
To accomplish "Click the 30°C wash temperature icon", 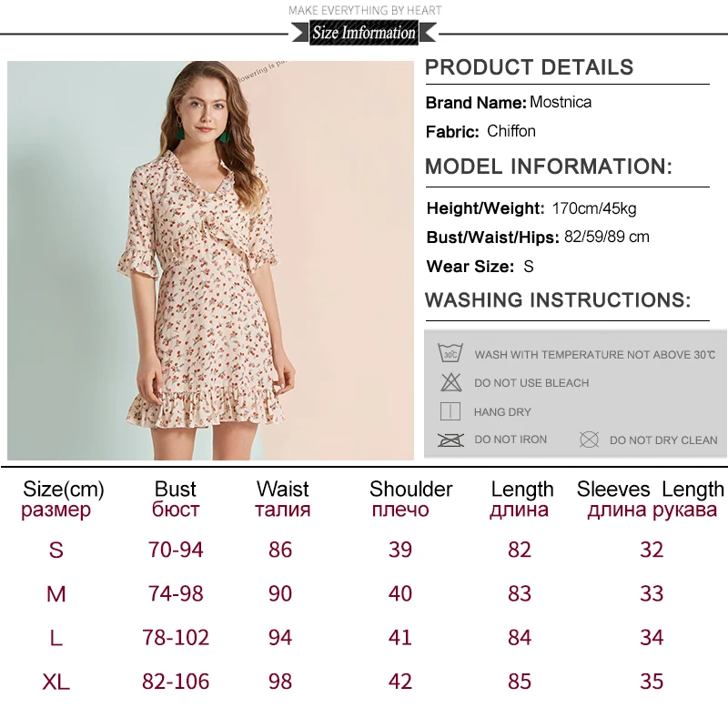I will pyautogui.click(x=450, y=353).
